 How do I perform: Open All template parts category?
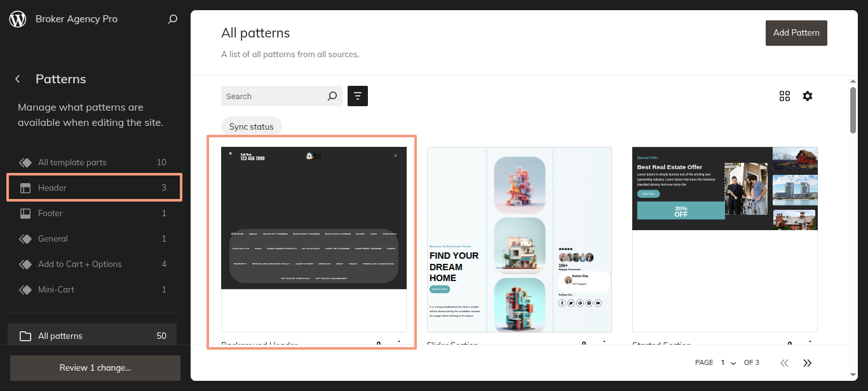pos(94,162)
